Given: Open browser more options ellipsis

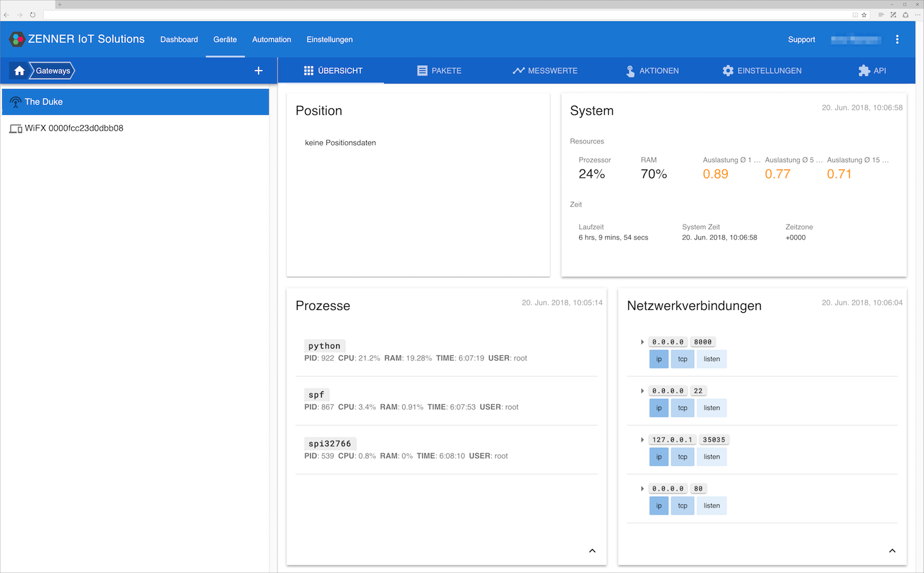Looking at the screenshot, I should 918,15.
